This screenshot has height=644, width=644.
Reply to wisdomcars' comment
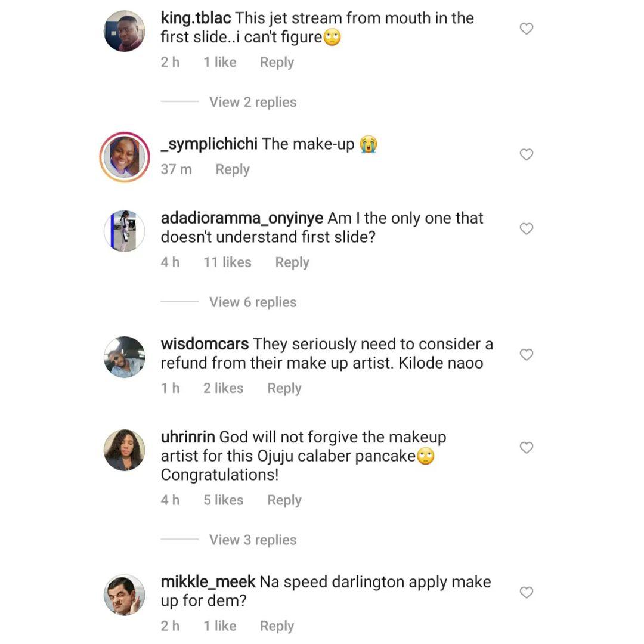pos(284,388)
